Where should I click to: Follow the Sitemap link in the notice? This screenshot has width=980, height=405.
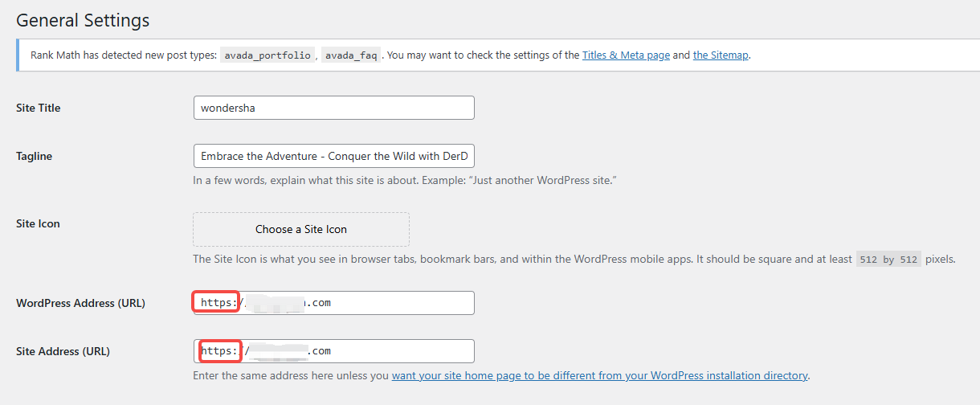(721, 55)
